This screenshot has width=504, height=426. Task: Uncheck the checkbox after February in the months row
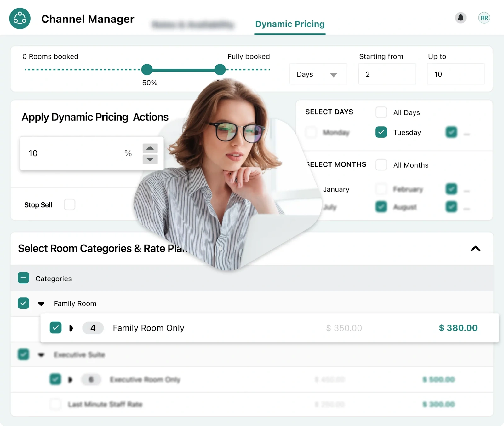pos(451,189)
